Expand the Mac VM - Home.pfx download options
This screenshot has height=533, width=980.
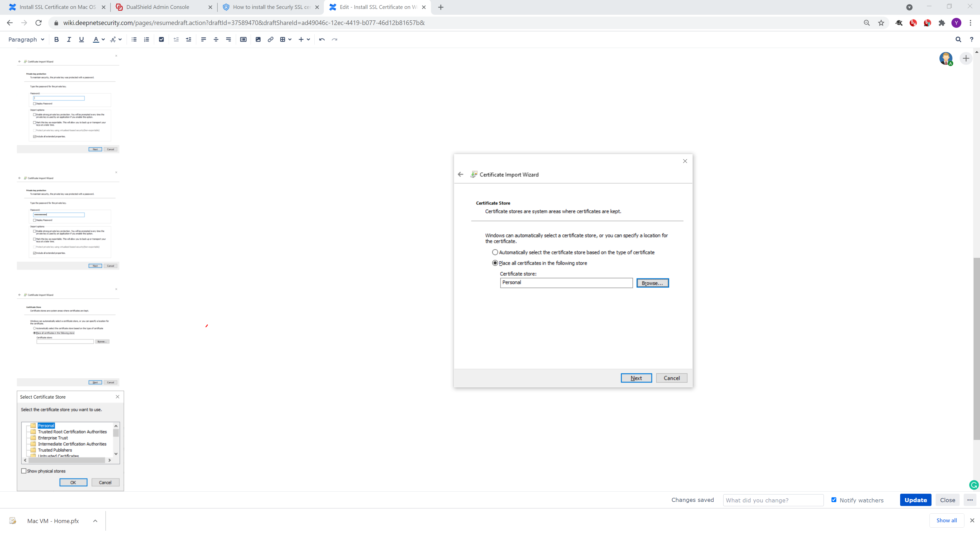(95, 521)
